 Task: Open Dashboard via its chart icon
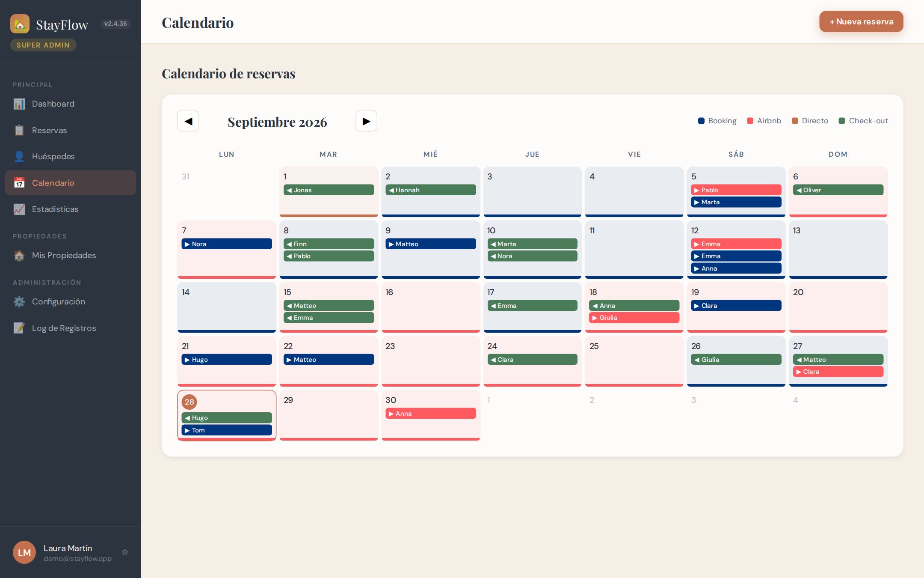click(x=19, y=104)
